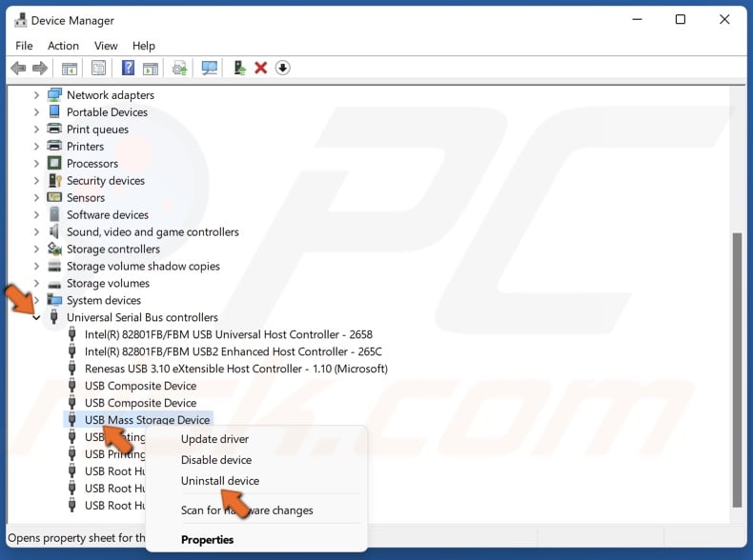Expand the Portable Devices node
This screenshot has width=753, height=560.
(36, 111)
